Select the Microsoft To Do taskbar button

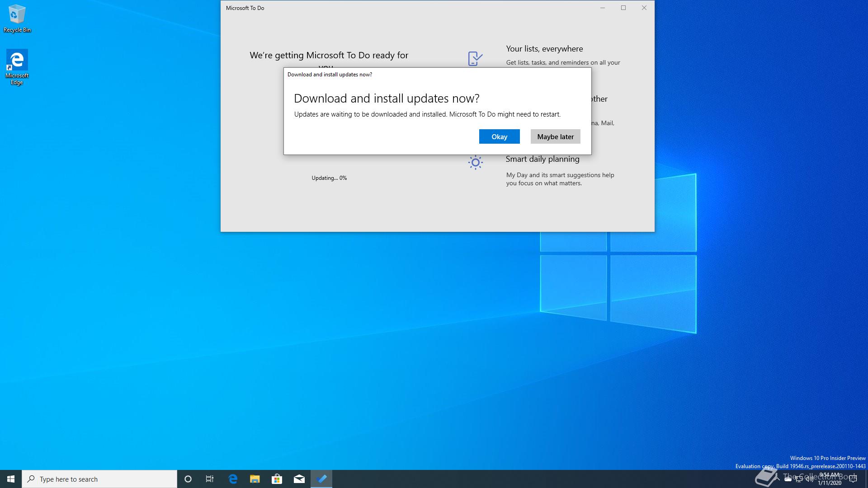[321, 479]
